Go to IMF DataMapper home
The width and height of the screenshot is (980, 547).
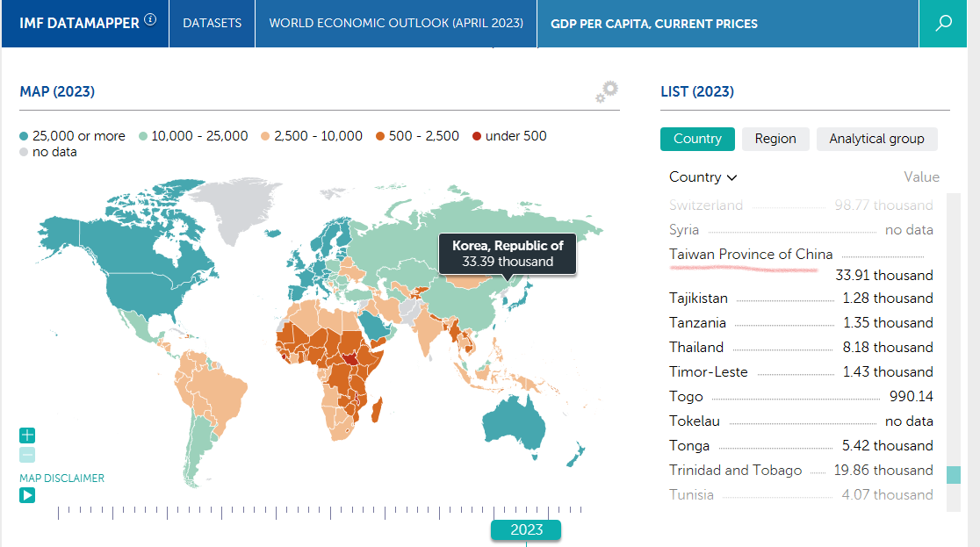pos(79,23)
